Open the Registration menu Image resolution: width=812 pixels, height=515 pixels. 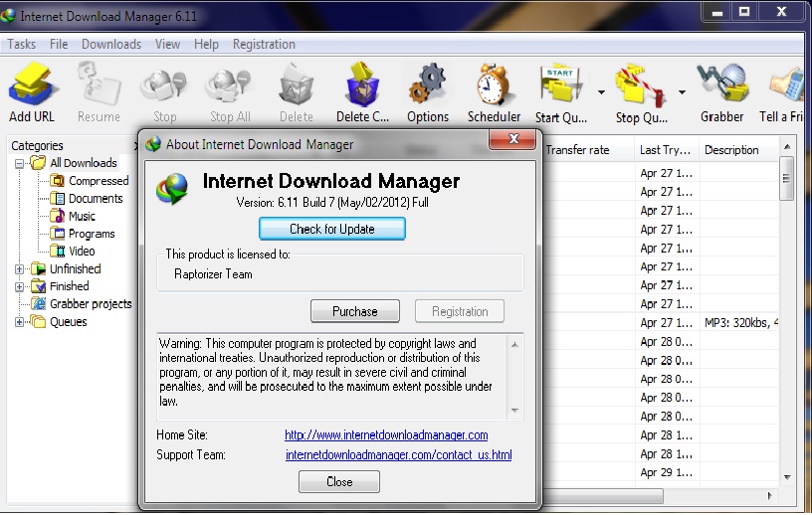pos(264,44)
